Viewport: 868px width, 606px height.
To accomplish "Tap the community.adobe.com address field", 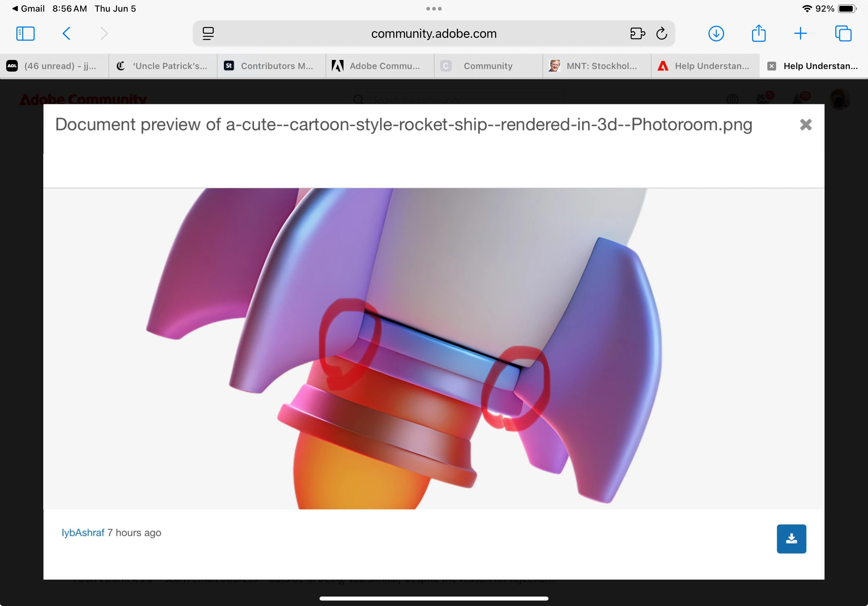I will coord(434,34).
